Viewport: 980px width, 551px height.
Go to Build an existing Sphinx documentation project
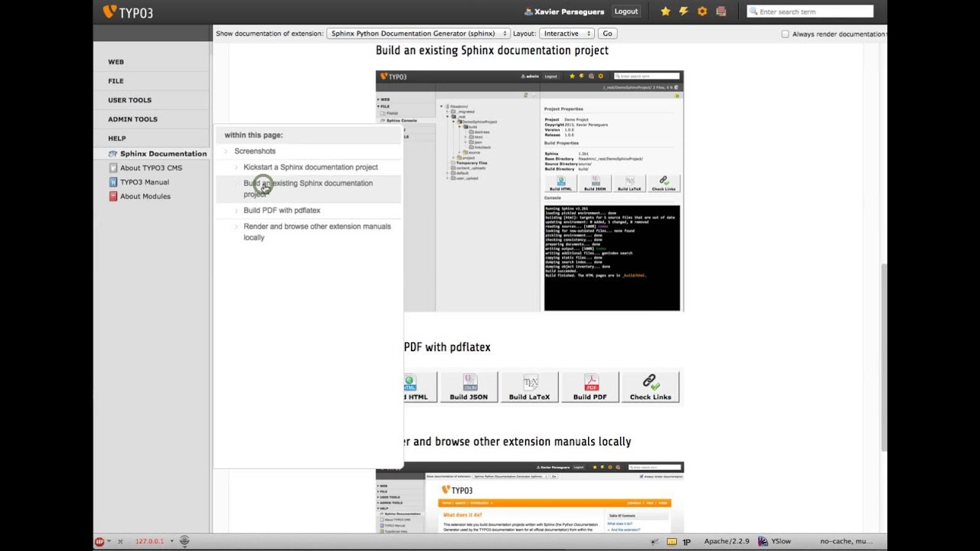coord(308,188)
